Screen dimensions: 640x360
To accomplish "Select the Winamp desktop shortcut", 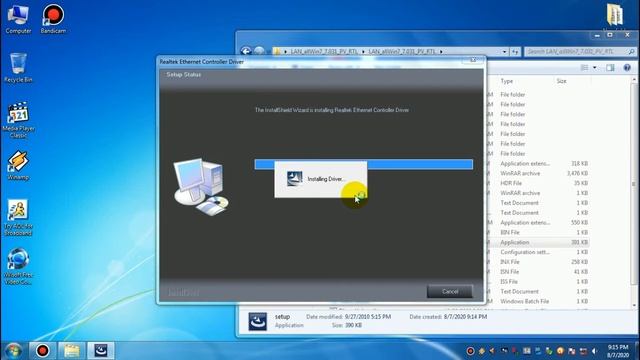I will 18,165.
